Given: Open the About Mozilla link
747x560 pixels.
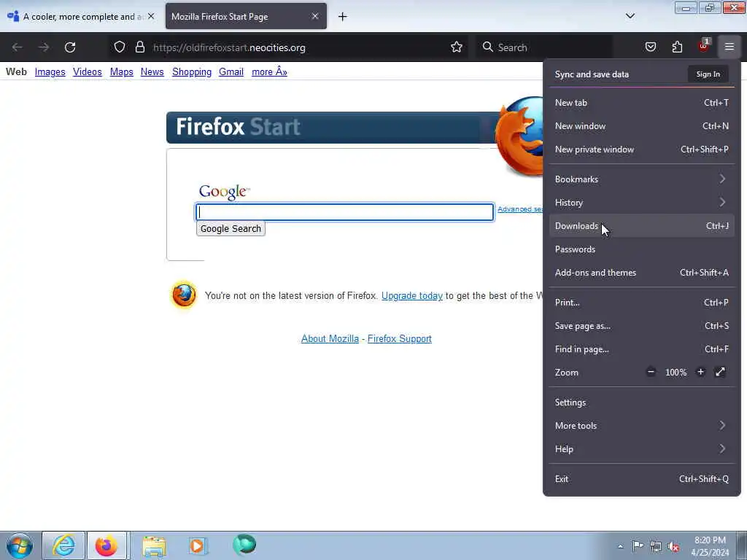Looking at the screenshot, I should coord(330,338).
